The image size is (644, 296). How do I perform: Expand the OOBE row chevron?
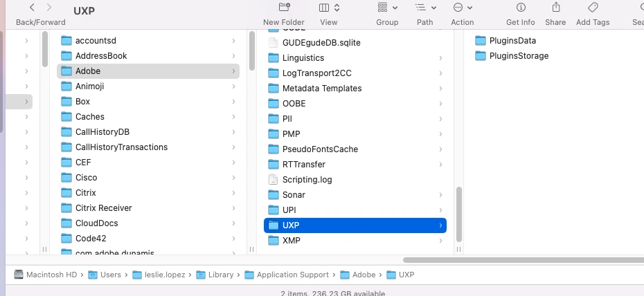pyautogui.click(x=440, y=104)
